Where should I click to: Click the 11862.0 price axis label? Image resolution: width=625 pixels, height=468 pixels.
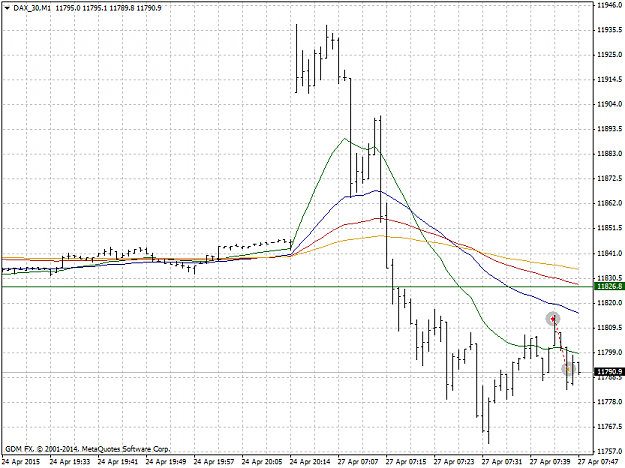[x=609, y=203]
